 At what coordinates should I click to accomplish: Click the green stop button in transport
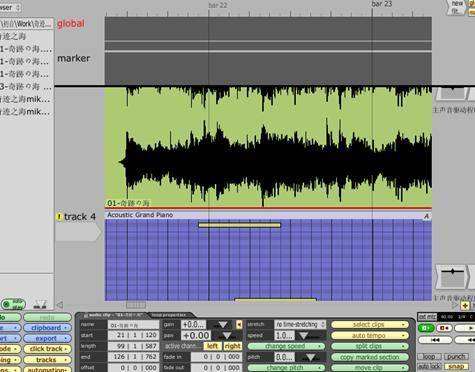[425, 328]
